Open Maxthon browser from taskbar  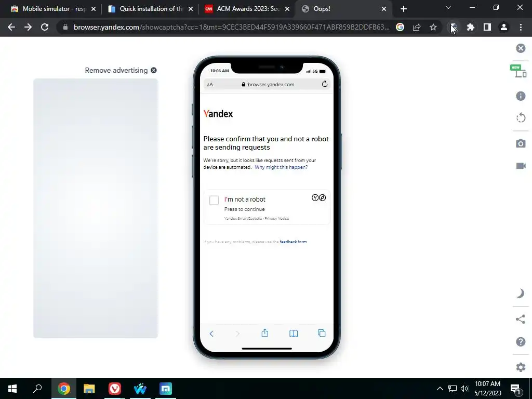coord(166,389)
